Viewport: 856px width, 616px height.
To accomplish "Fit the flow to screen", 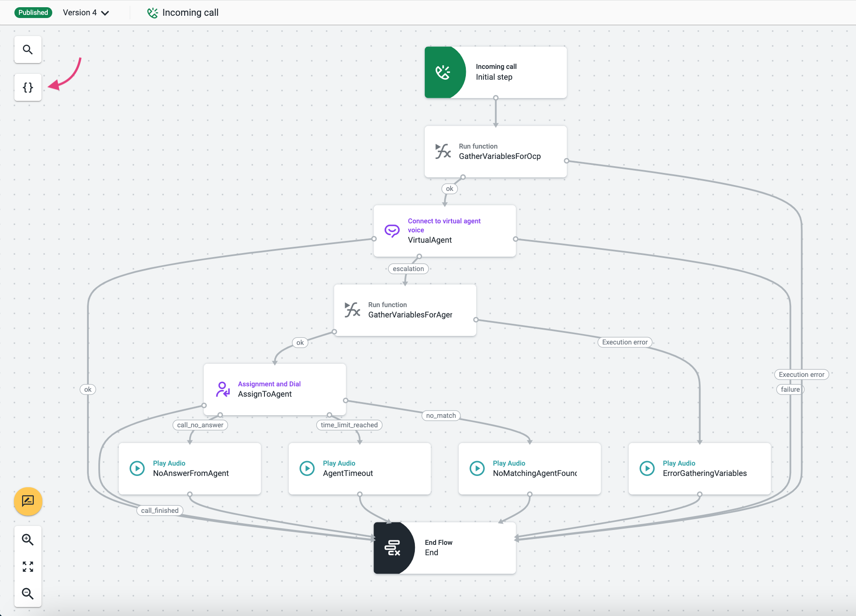I will [28, 566].
